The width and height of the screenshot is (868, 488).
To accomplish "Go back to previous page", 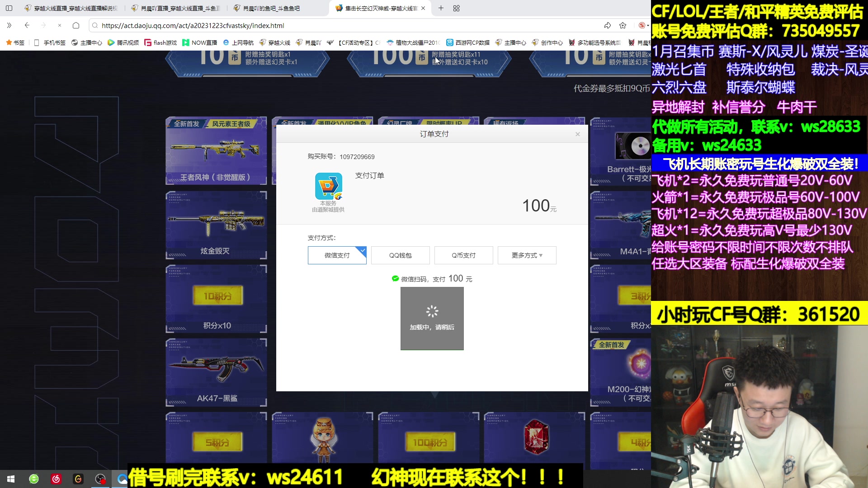I will [27, 25].
